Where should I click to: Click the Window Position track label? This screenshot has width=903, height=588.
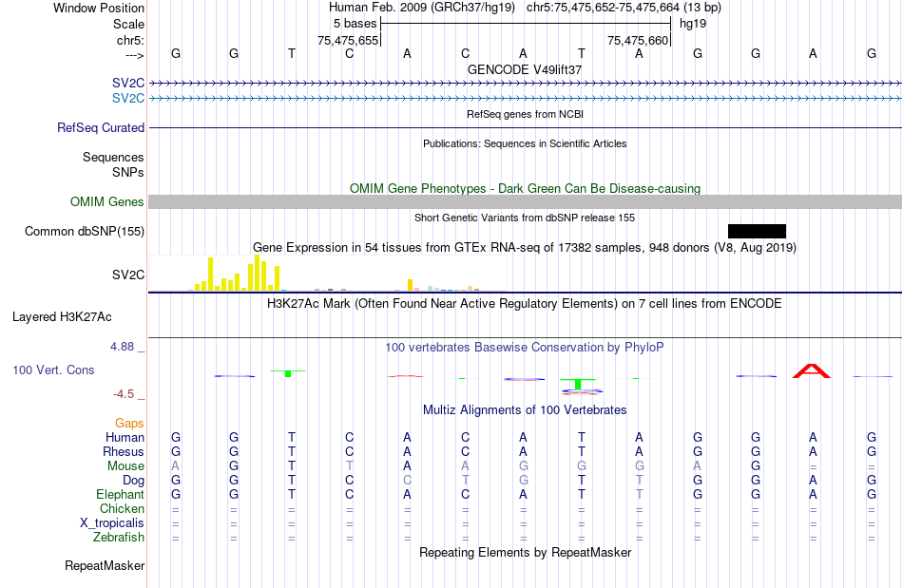99,8
